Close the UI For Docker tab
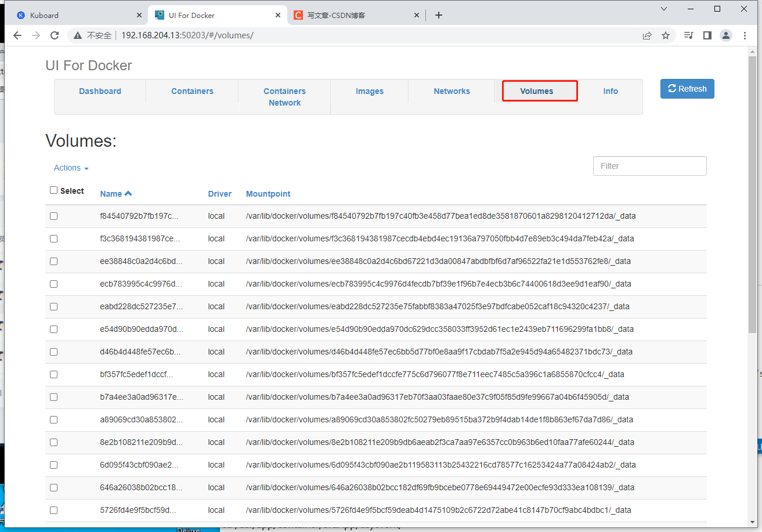The height and width of the screenshot is (532, 762). pos(278,15)
